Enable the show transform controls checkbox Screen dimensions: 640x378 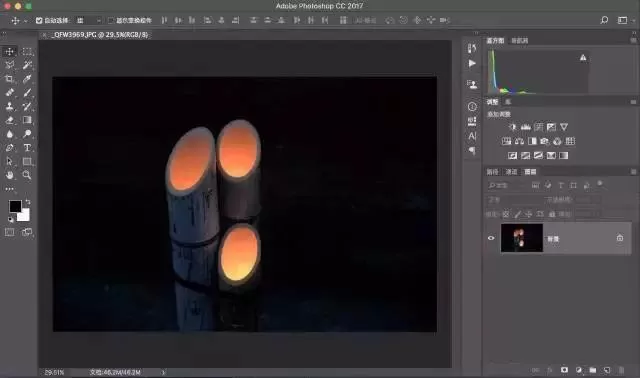(x=111, y=20)
